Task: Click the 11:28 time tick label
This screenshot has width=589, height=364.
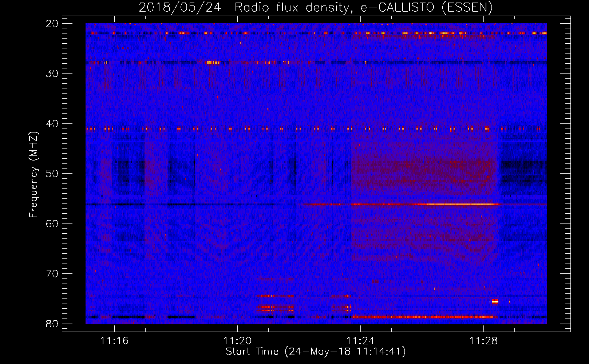Action: pos(483,341)
